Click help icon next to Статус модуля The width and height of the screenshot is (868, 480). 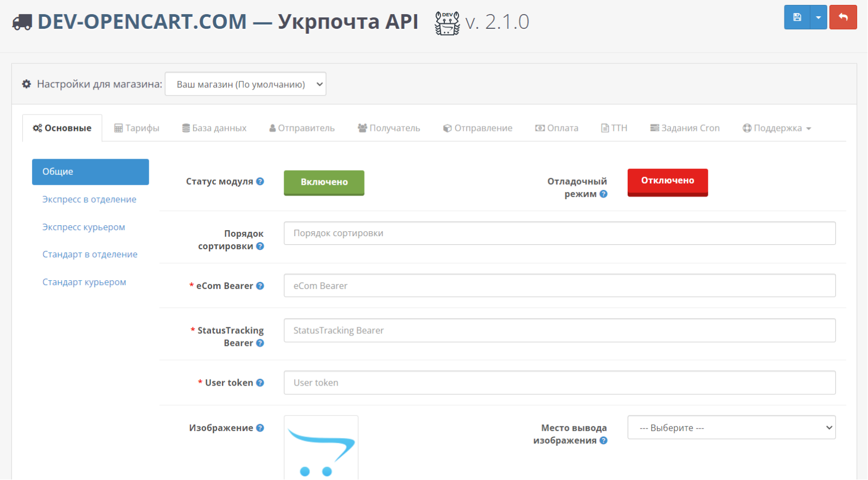[260, 181]
